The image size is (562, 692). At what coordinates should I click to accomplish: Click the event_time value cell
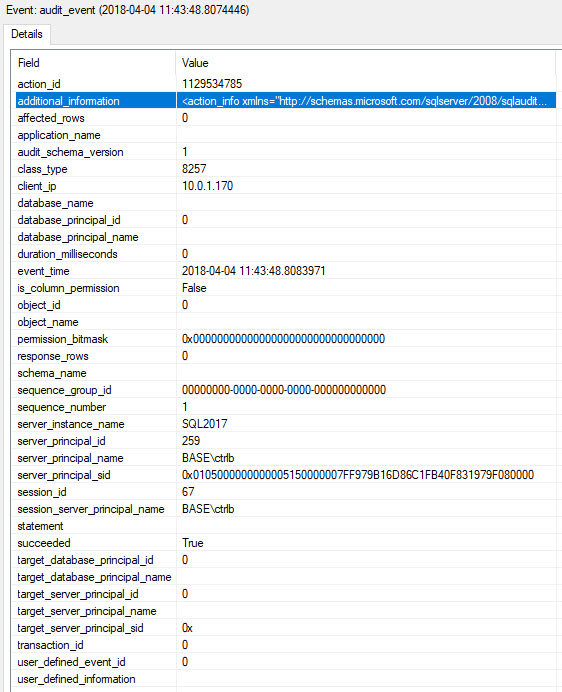366,271
